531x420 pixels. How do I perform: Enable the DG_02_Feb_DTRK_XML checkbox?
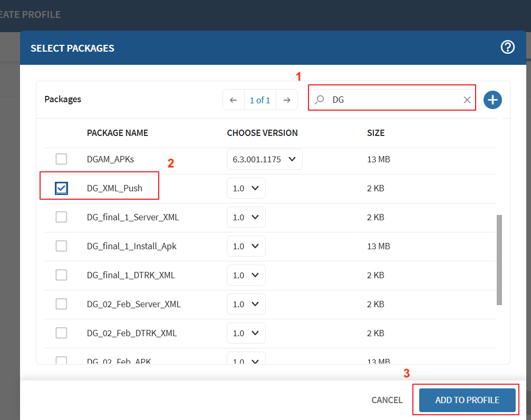pyautogui.click(x=62, y=333)
